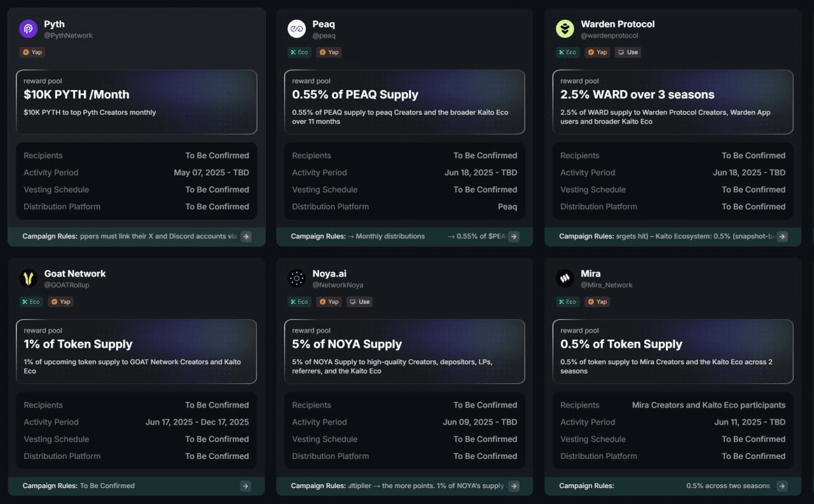Click the Warden Protocol logo
Viewport: 814px width, 504px height.
(565, 29)
